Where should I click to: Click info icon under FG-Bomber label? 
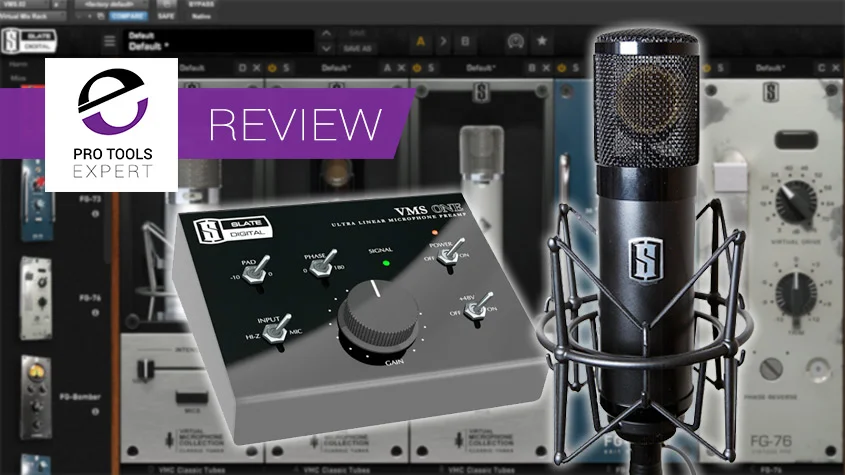[95, 412]
